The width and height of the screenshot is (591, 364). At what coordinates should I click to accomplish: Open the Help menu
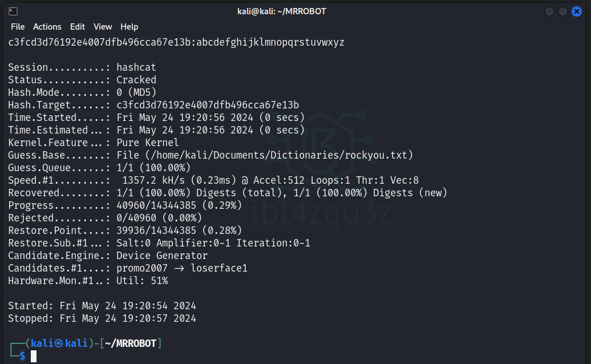(129, 27)
